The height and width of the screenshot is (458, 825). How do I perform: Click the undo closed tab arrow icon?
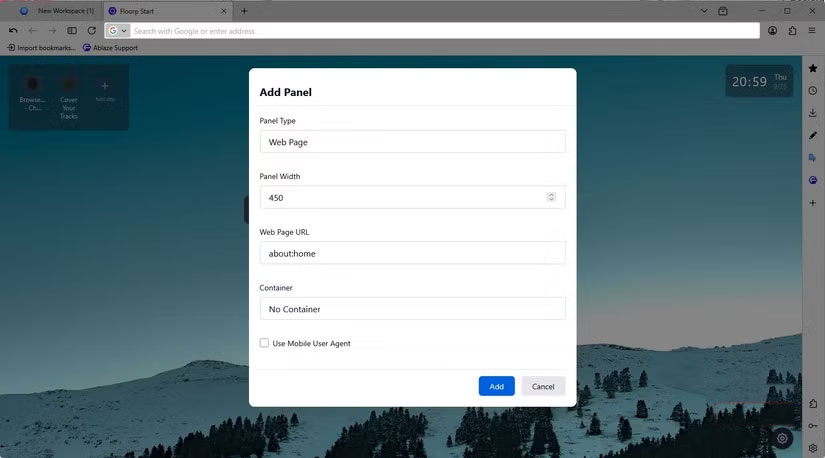[13, 31]
